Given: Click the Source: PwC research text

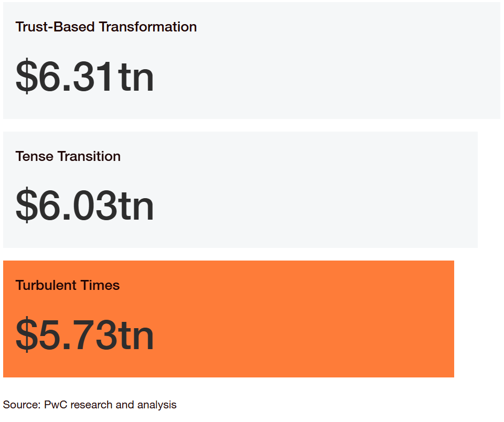Looking at the screenshot, I should [90, 405].
